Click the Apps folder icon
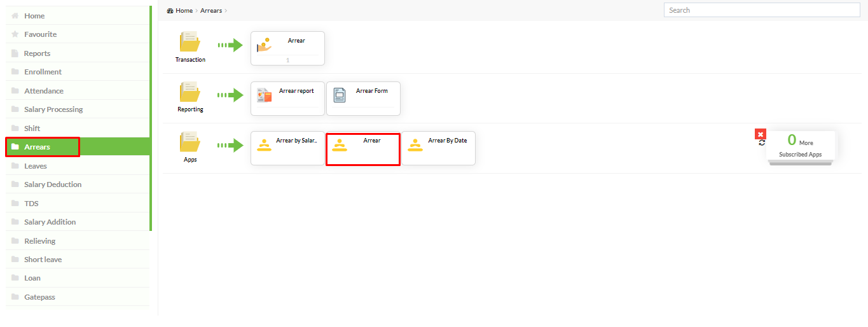Viewport: 868px width, 327px height. point(190,142)
